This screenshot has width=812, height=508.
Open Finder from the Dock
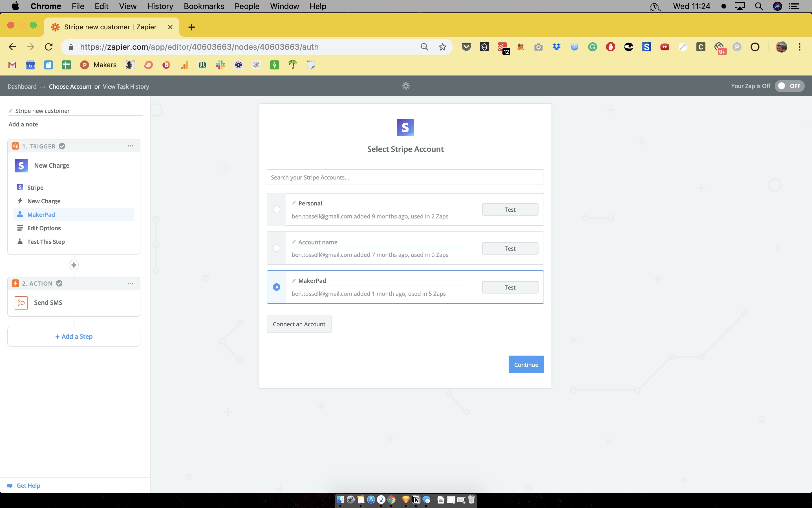coord(341,500)
